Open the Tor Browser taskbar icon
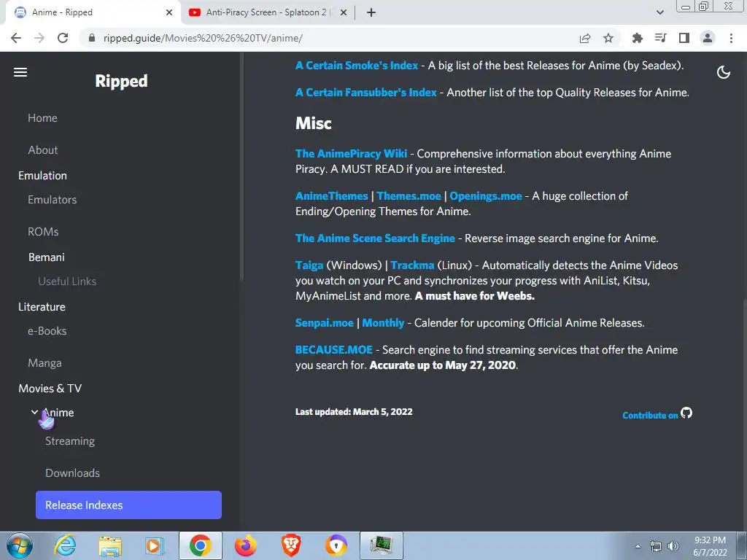The image size is (747, 560). 336,545
